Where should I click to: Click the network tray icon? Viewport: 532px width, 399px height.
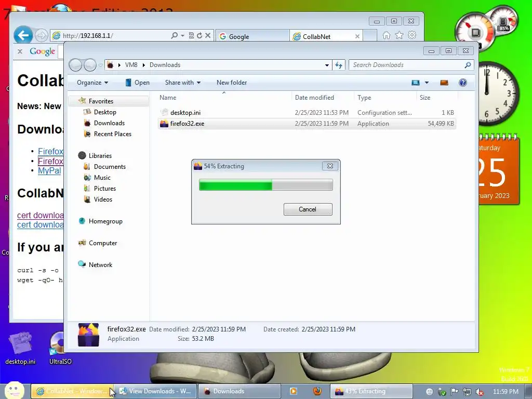(467, 392)
